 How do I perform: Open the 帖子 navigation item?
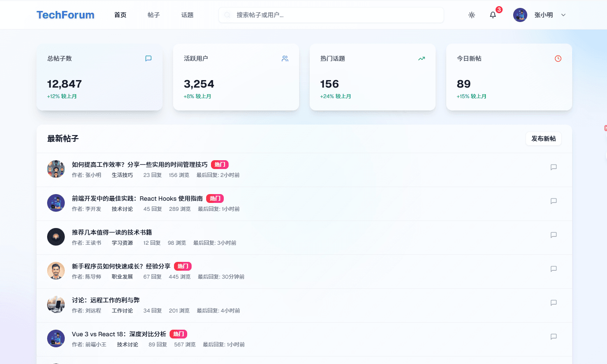point(153,15)
